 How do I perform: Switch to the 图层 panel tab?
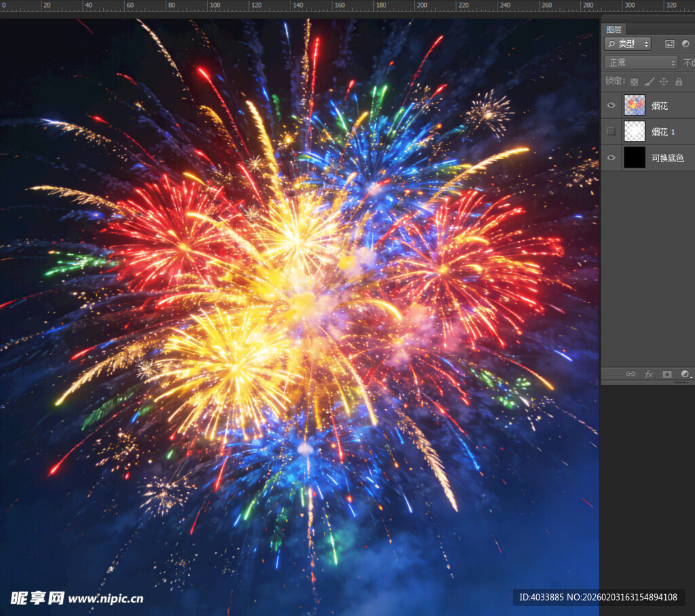point(614,29)
